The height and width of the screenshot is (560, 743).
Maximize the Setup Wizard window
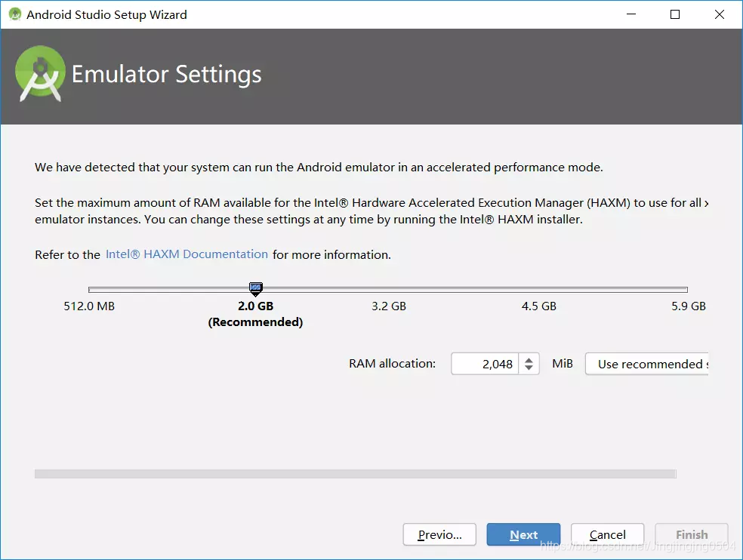point(675,14)
